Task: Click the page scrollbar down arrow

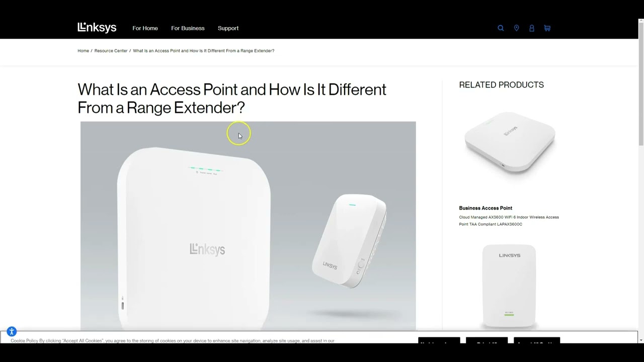Action: (x=640, y=340)
